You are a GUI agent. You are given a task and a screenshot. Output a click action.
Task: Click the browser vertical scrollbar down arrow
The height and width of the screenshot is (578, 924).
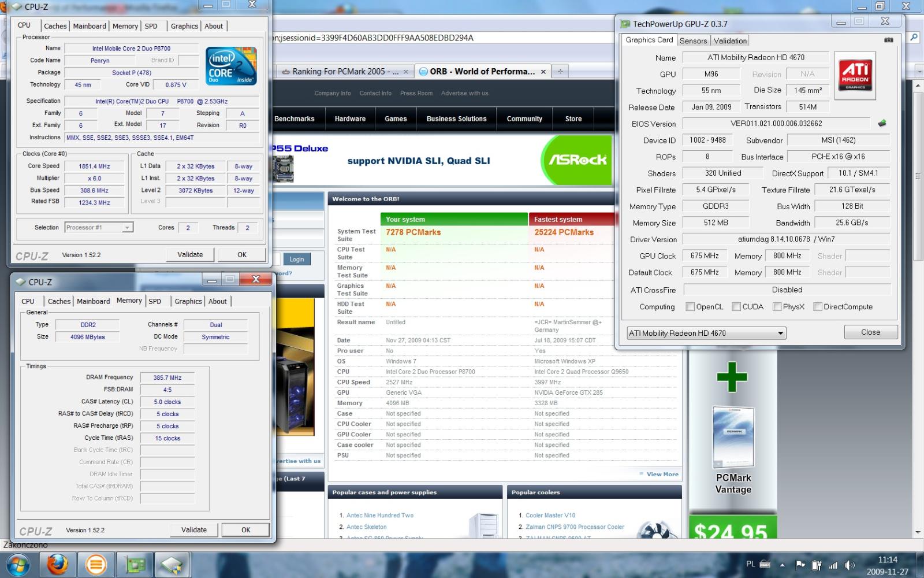(x=918, y=532)
